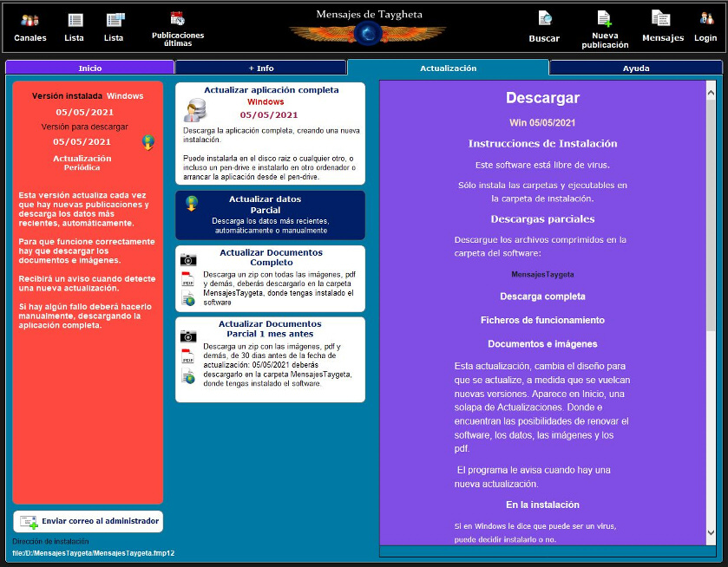Click the camera icon in Actualizar Documentos Completo
Image resolution: width=728 pixels, height=567 pixels.
click(x=188, y=260)
